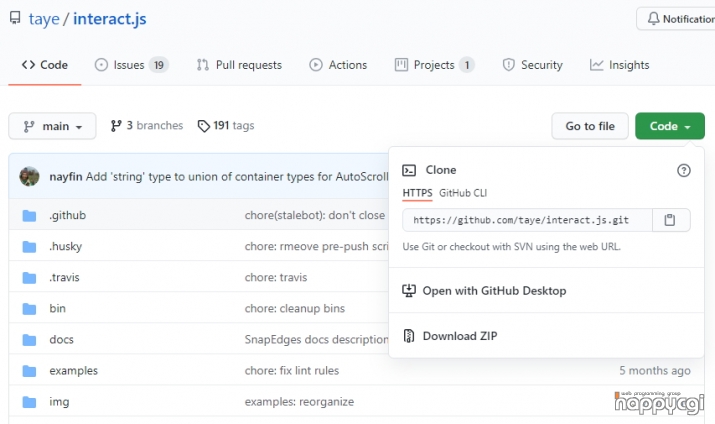Open the .github folder
This screenshot has height=424, width=715.
pyautogui.click(x=67, y=215)
